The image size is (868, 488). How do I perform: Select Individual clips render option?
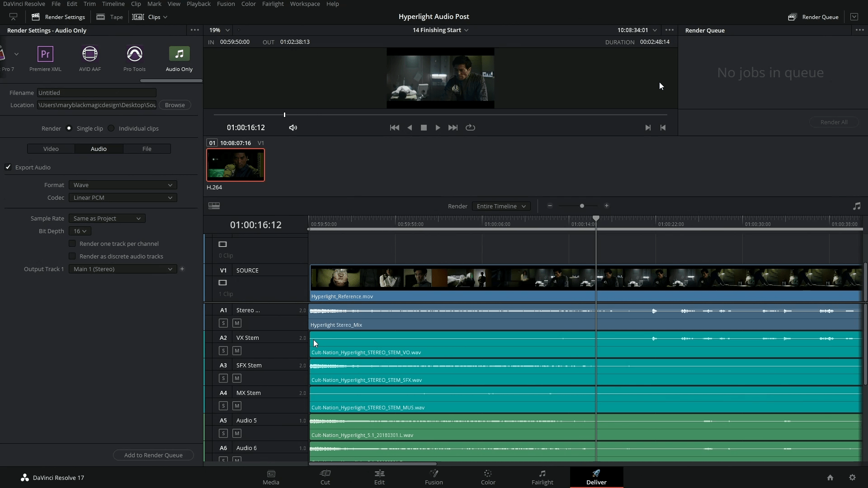tap(111, 128)
